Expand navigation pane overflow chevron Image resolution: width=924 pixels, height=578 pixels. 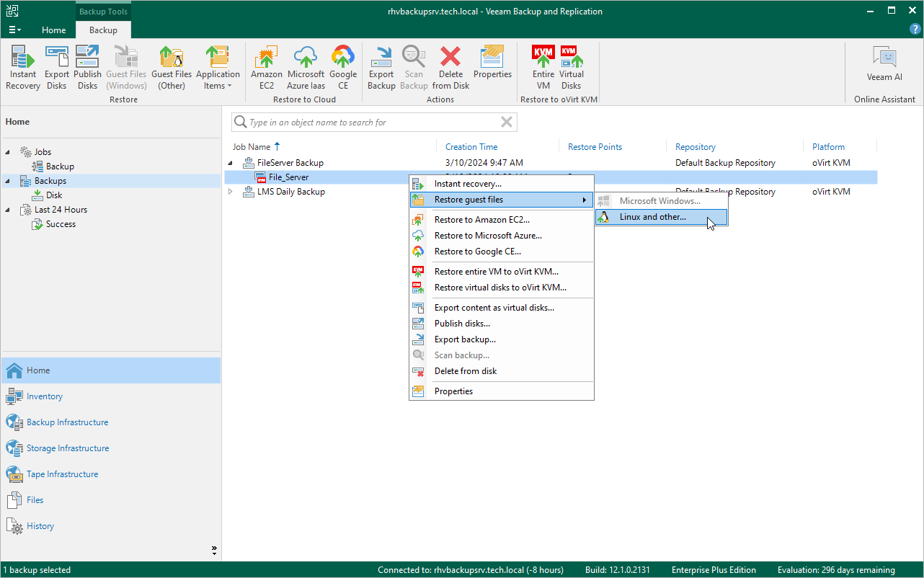(214, 550)
